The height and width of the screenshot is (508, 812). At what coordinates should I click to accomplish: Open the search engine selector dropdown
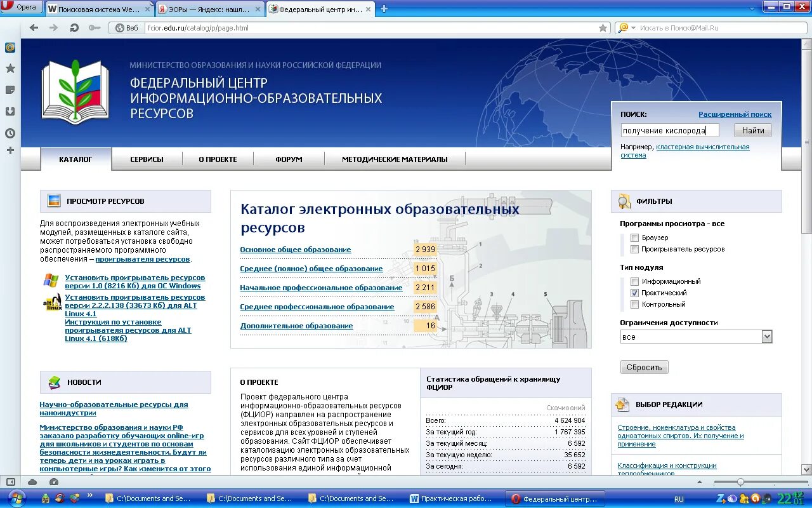click(627, 28)
